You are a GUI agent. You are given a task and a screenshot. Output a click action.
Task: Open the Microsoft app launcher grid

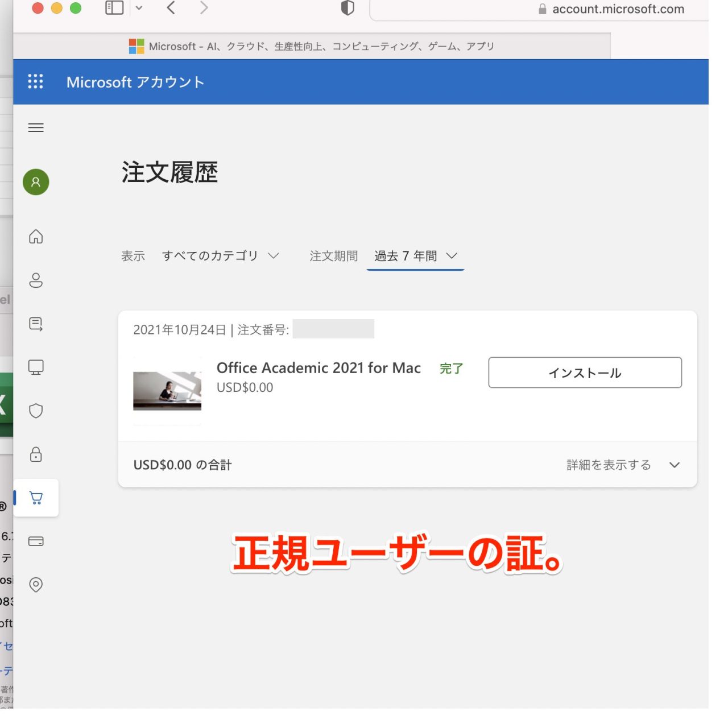(x=35, y=81)
